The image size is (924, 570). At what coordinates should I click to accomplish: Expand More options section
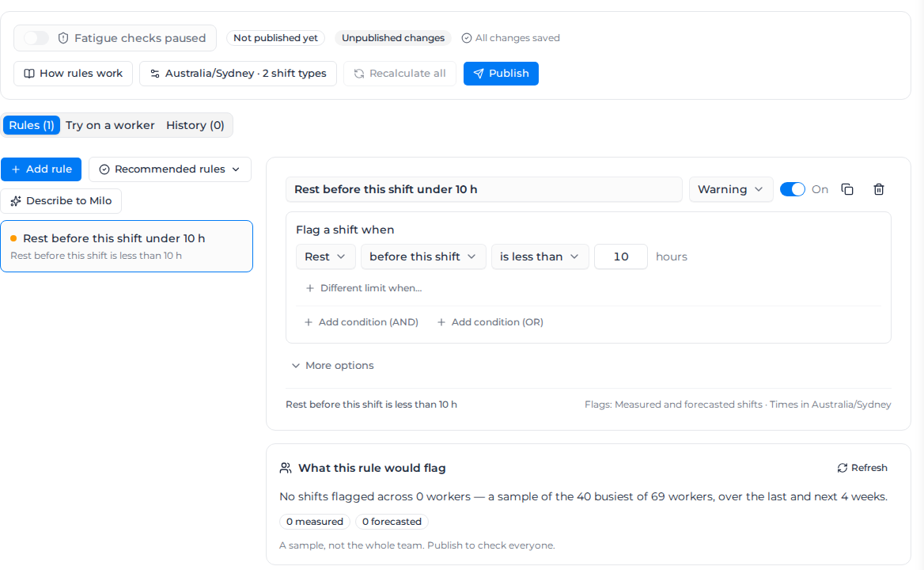333,366
